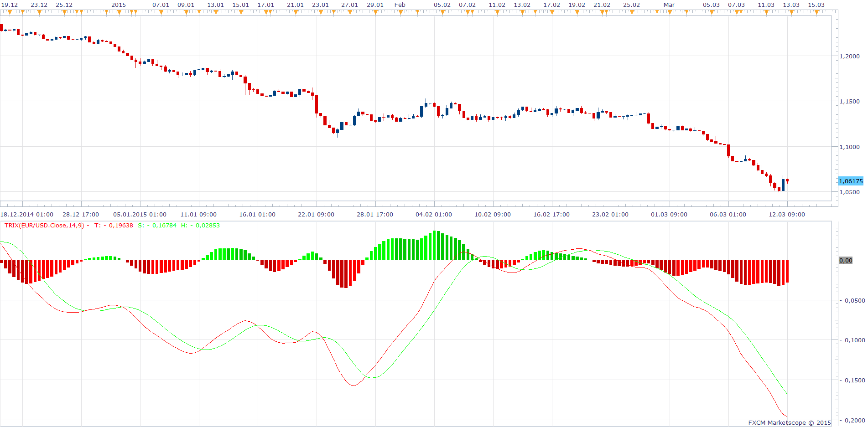This screenshot has height=427, width=868.
Task: Click the current price tag 1,06175
Action: 851,181
